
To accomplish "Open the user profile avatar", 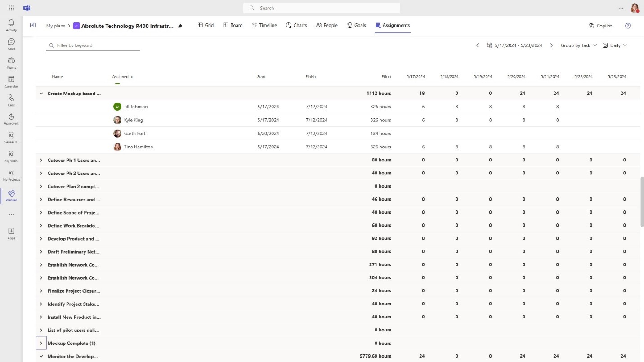I will point(635,8).
